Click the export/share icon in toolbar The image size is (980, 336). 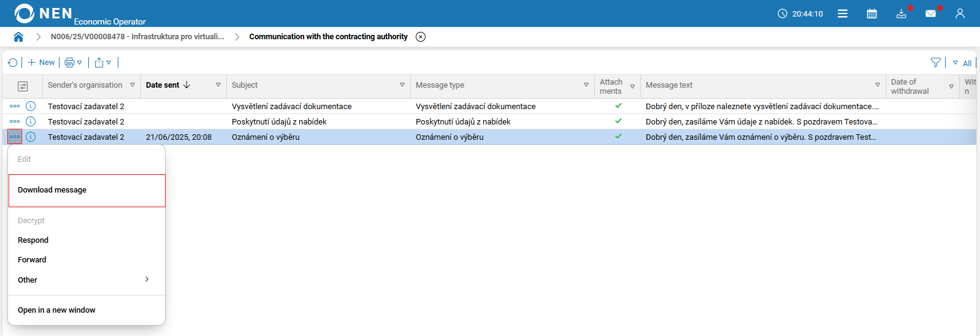(x=99, y=63)
